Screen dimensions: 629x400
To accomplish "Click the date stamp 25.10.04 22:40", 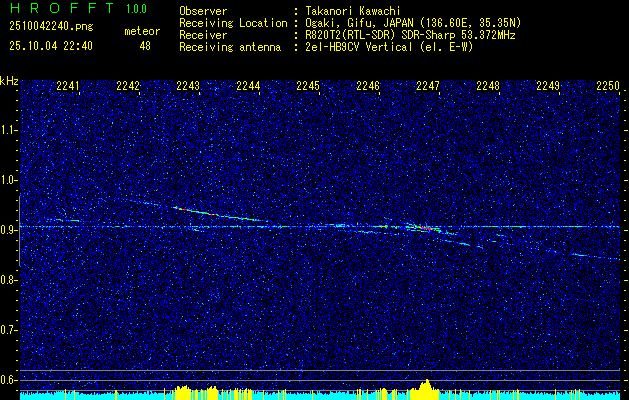I will [x=51, y=46].
